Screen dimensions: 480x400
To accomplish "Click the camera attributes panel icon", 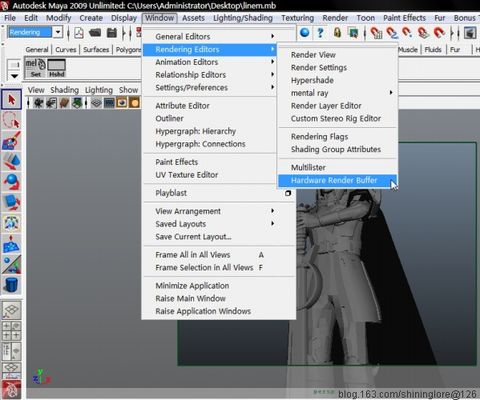I will click(51, 103).
